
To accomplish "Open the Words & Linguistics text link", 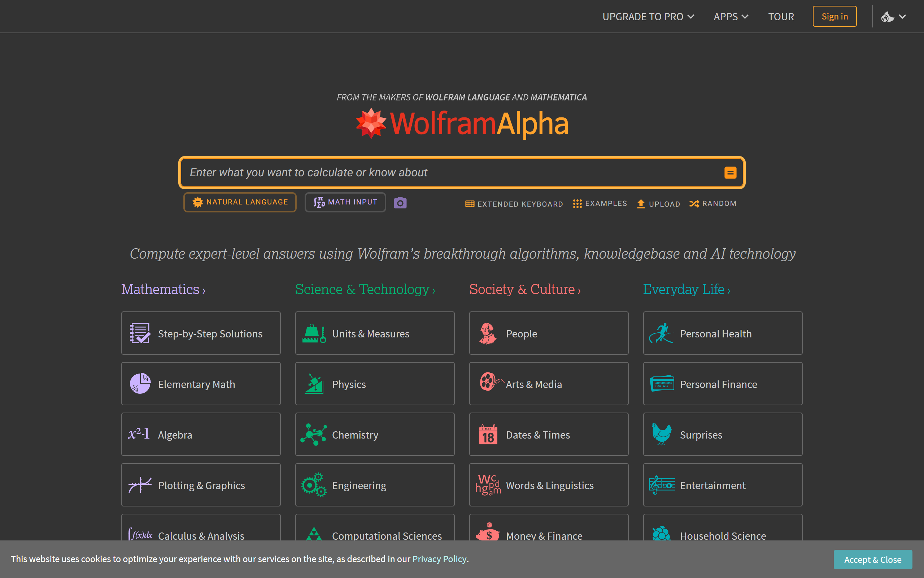I will pos(550,486).
